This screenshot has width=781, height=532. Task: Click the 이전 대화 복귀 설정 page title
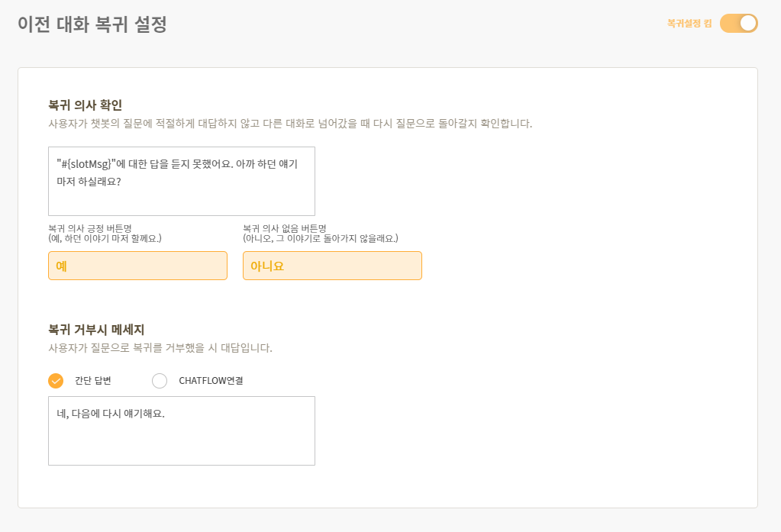[92, 24]
